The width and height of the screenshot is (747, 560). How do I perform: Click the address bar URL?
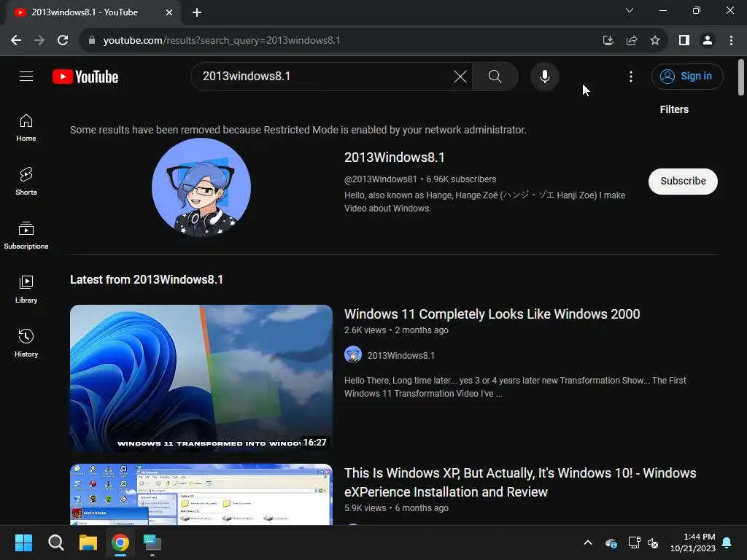pyautogui.click(x=222, y=41)
